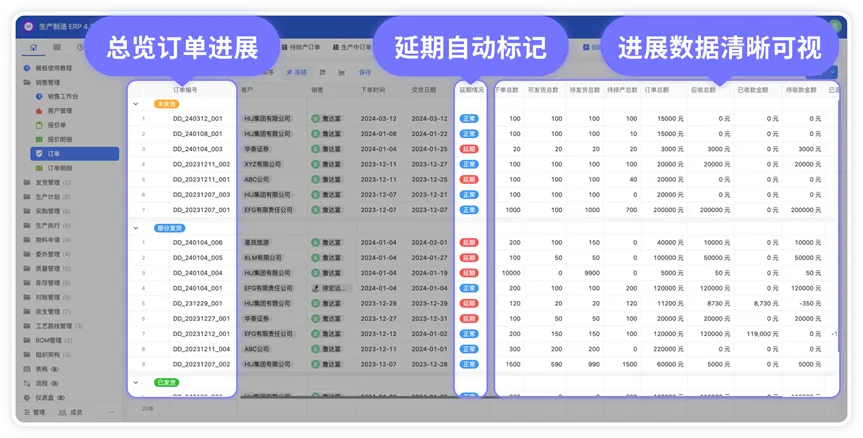This screenshot has height=438, width=863.
Task: Open 仪表盘 section in sidebar
Action: [x=45, y=397]
